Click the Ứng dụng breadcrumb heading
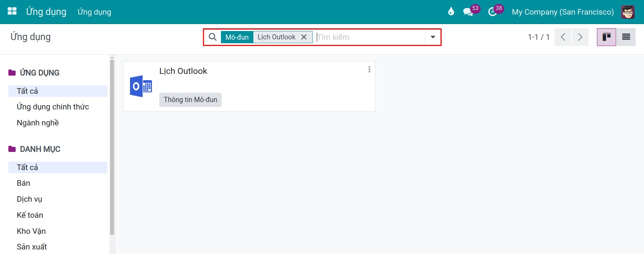 31,37
